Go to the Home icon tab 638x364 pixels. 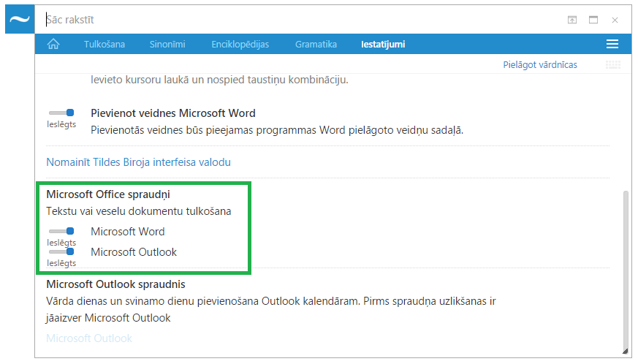(x=53, y=45)
